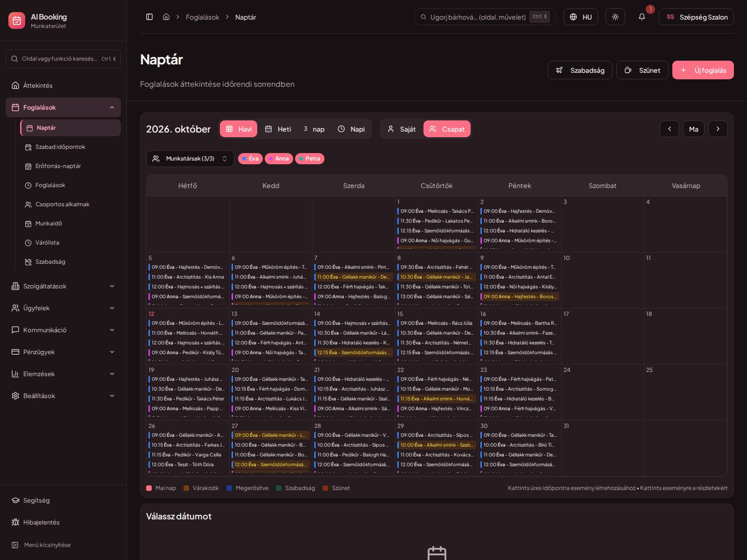
Task: Select the Havi month view tab
Action: tap(239, 129)
